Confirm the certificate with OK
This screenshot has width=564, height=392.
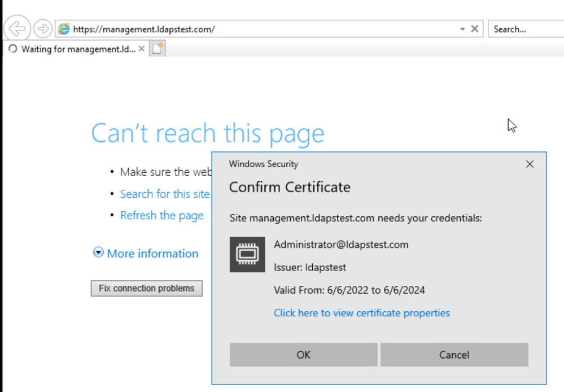point(304,355)
